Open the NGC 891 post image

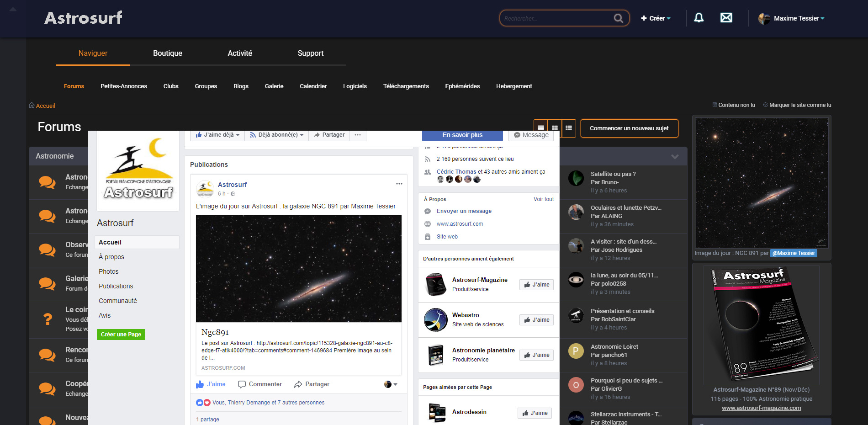pos(299,269)
